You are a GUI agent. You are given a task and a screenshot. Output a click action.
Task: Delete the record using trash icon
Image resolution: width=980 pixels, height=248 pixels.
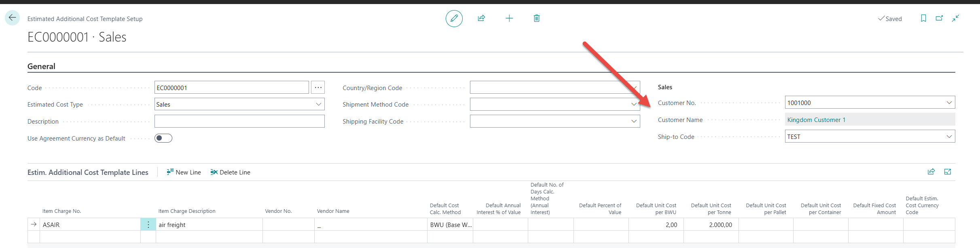point(537,19)
